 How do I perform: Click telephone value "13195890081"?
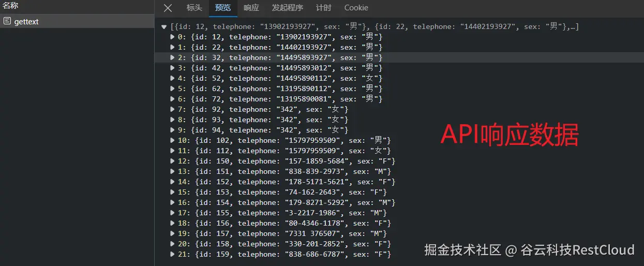304,99
